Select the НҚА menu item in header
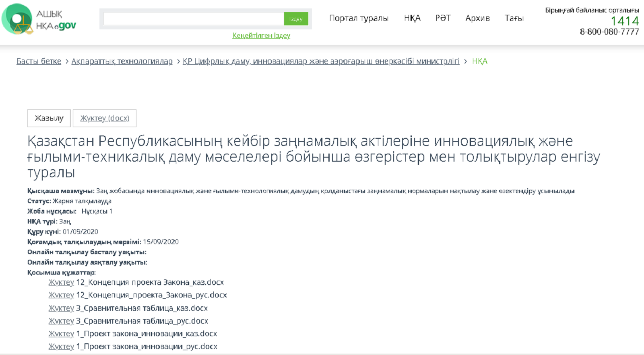 pyautogui.click(x=412, y=18)
